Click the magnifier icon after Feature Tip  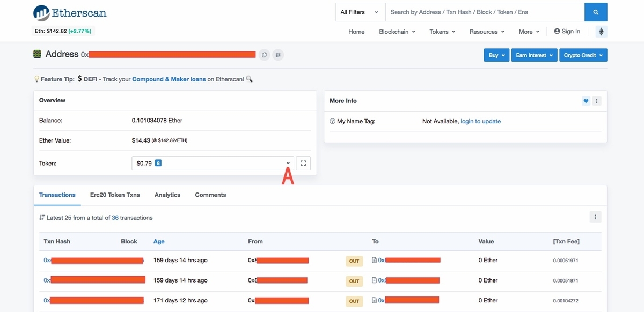[249, 79]
